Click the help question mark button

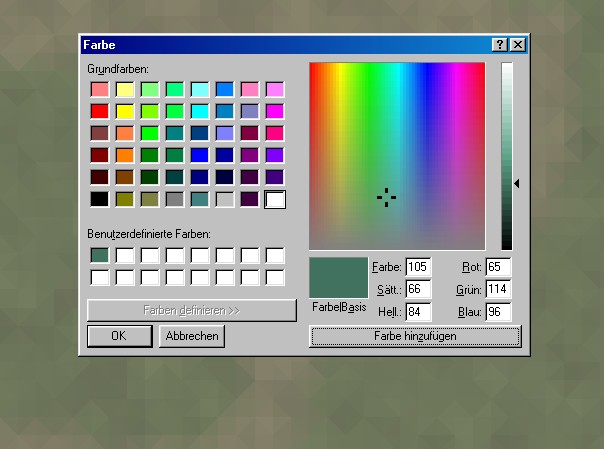[499, 45]
